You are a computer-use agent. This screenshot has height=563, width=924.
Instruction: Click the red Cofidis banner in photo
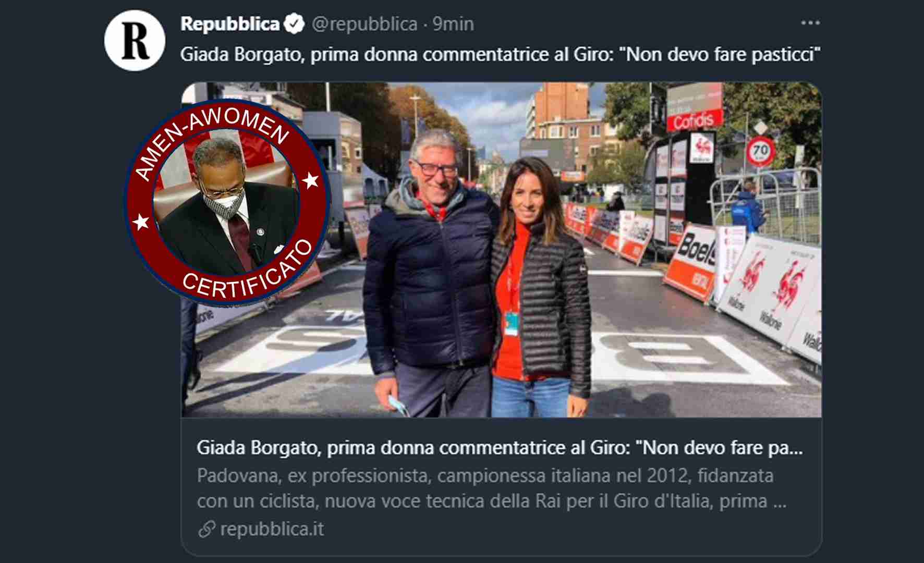click(x=695, y=120)
